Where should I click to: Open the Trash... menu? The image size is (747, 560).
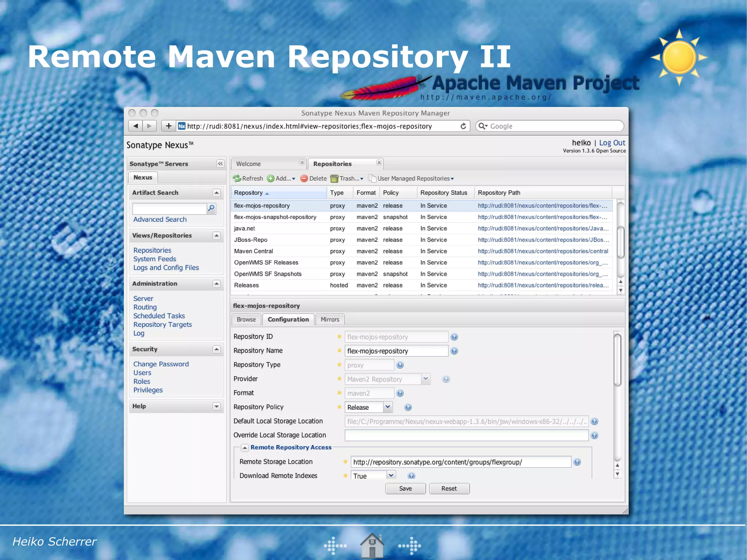[347, 178]
